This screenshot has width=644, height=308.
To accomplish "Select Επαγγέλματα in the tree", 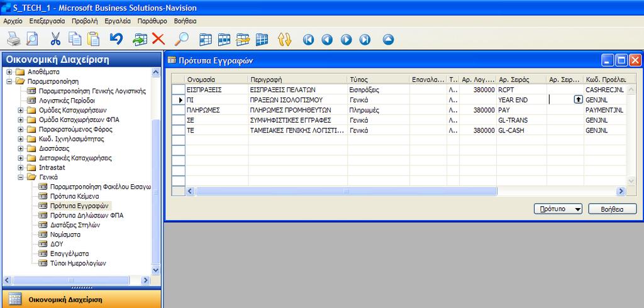I will click(69, 254).
